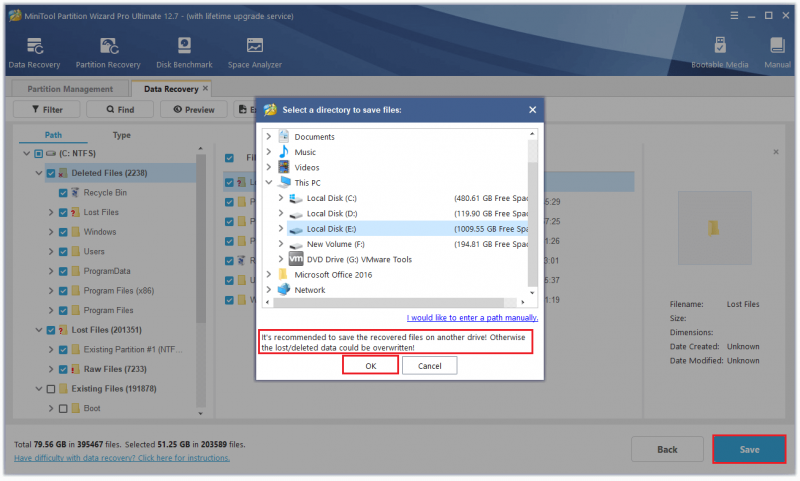Screen dimensions: 800x481
Task: Uncheck the Recycle Bin checkbox
Action: (63, 193)
